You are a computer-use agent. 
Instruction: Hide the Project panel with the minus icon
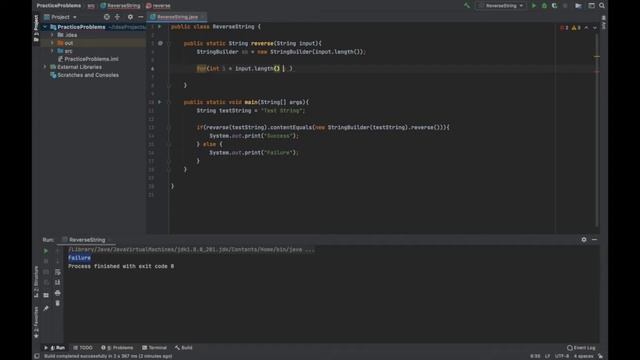[141, 17]
